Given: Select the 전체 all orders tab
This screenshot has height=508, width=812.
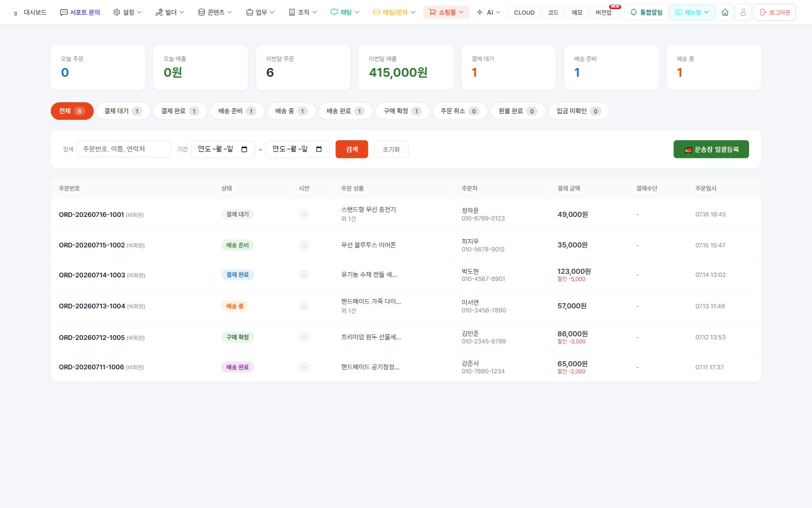Looking at the screenshot, I should (x=72, y=111).
